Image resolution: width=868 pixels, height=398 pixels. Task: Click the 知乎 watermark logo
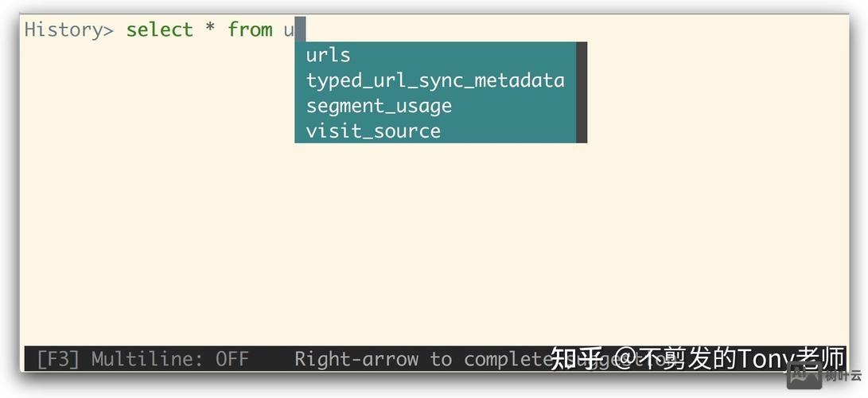[575, 358]
